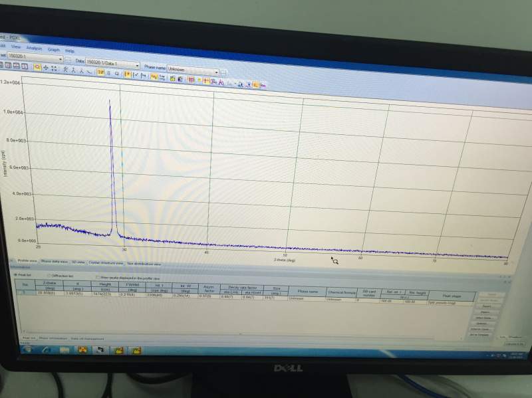Select the yellow magnifier zoom tool
532x398 pixels.
pos(37,67)
